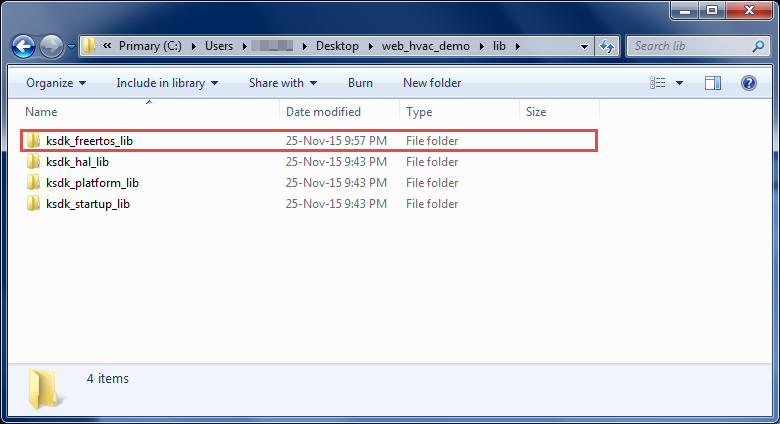Click the date modified of ksdk_hal_lib
The width and height of the screenshot is (780, 424).
(x=336, y=162)
